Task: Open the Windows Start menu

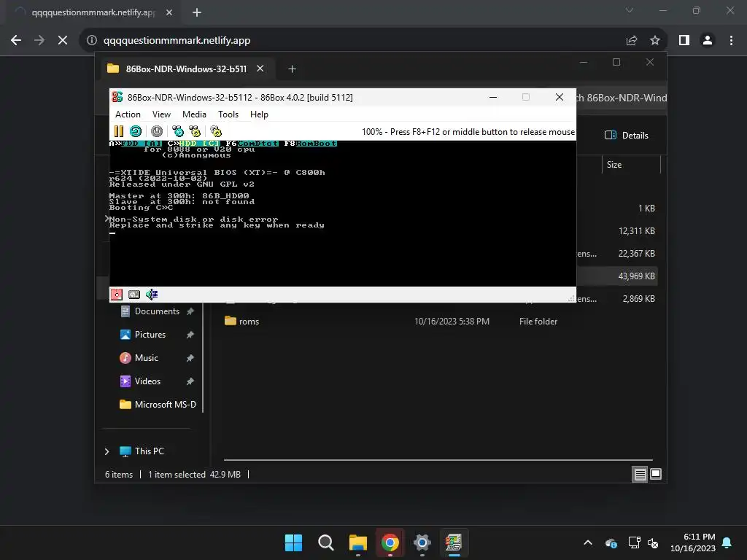Action: 293,542
